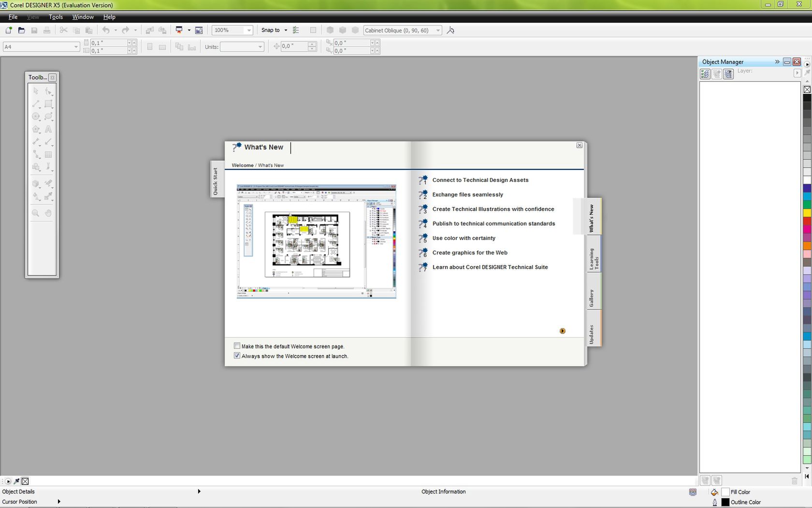Select the Pan hand tool in toolbox
The width and height of the screenshot is (812, 508).
click(x=48, y=213)
